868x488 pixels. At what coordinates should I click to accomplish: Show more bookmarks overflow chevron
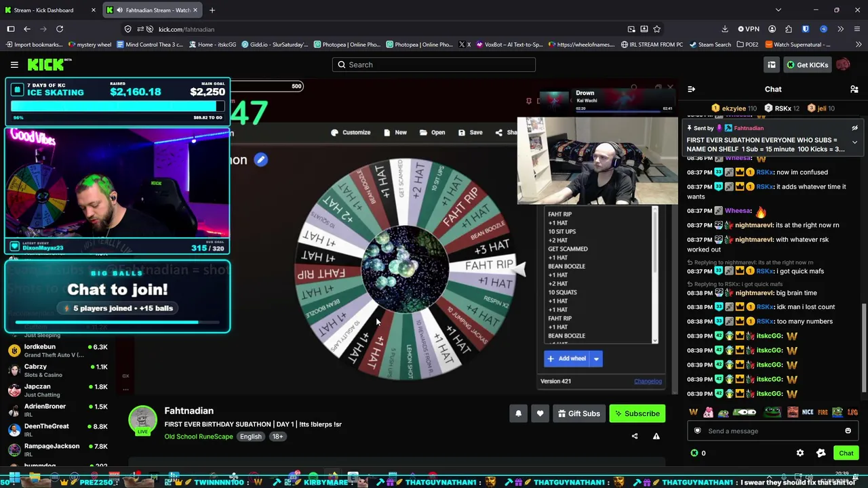(860, 45)
